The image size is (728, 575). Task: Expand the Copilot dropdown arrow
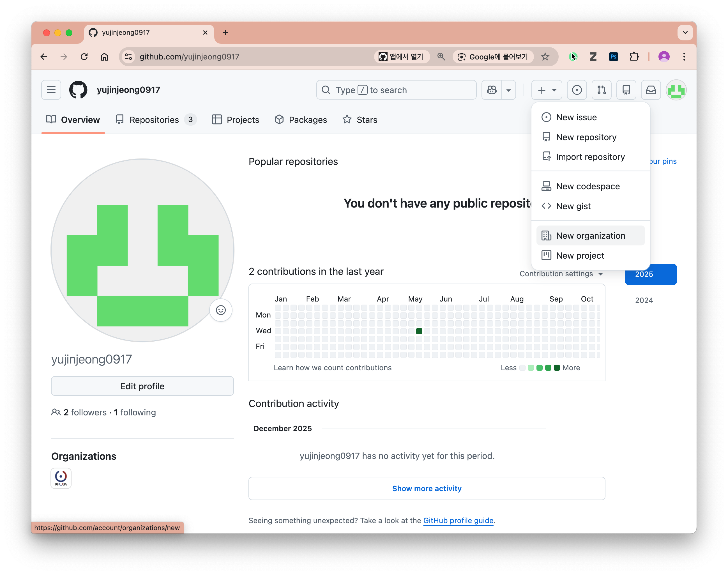508,90
